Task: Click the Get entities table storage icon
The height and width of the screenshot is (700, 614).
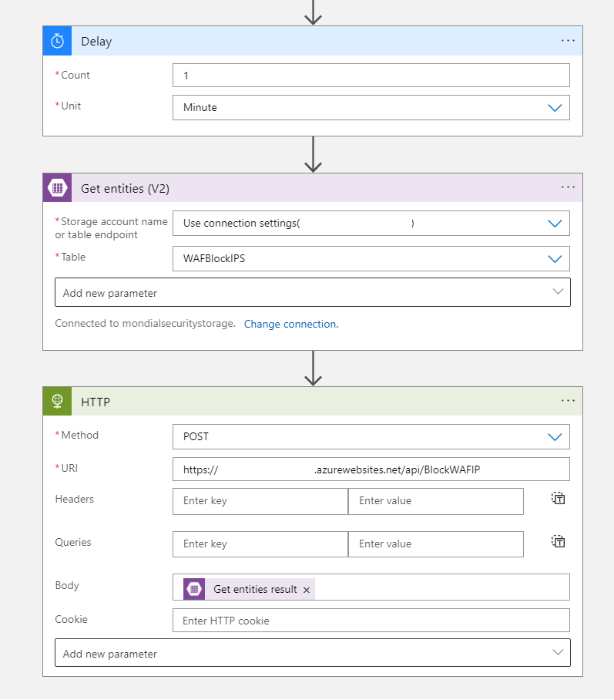Action: click(x=58, y=188)
